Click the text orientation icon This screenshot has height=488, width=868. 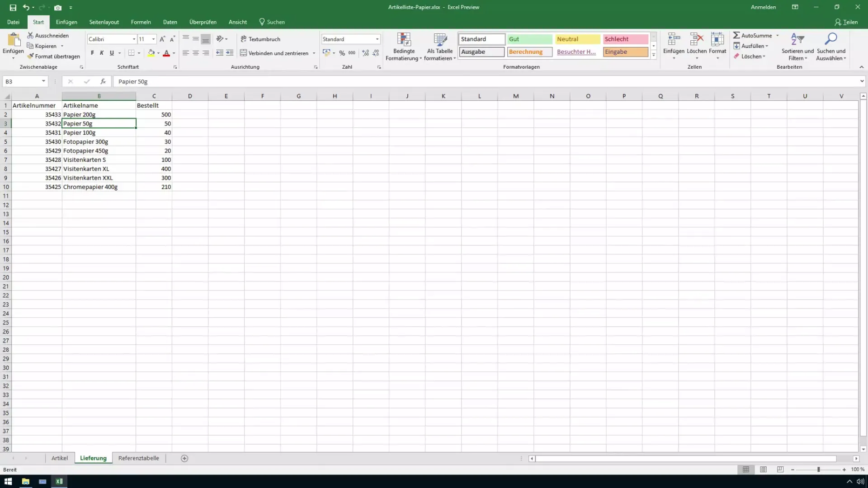(220, 39)
